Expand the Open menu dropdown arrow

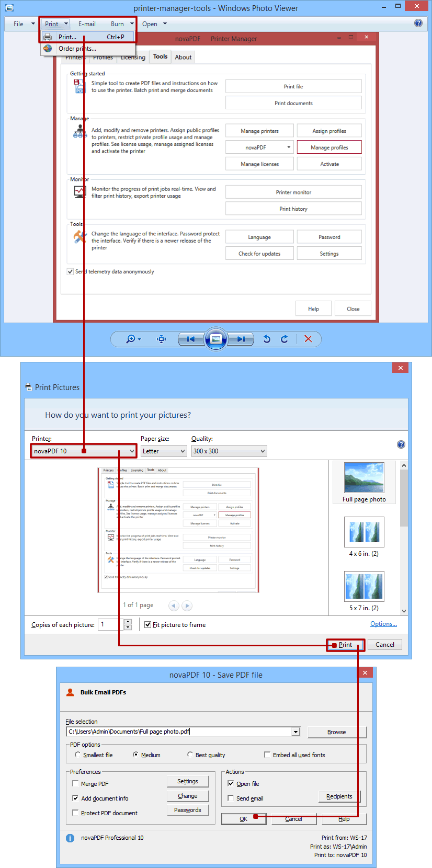coord(165,24)
